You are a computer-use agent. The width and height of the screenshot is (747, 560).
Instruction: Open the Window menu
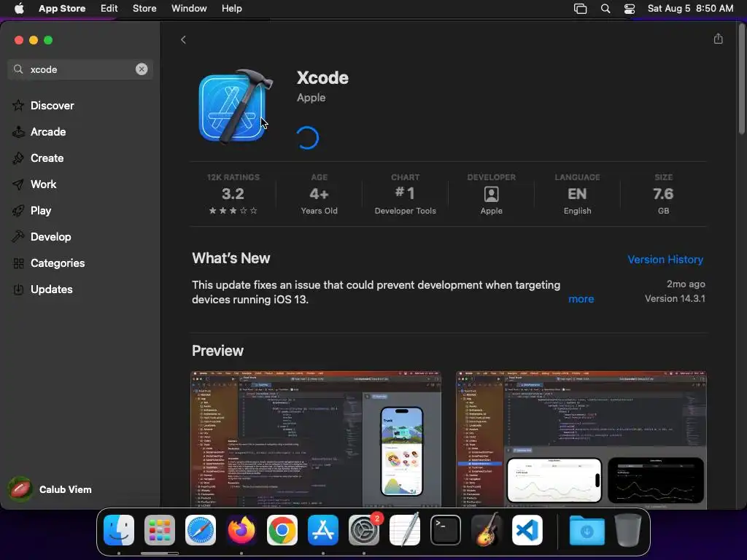click(189, 9)
